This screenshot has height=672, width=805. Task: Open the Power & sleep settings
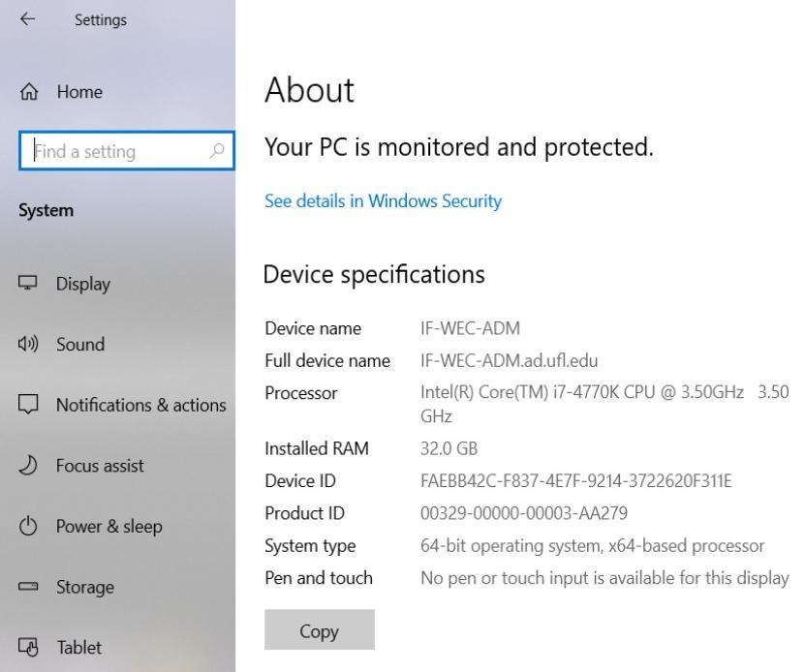point(118,526)
